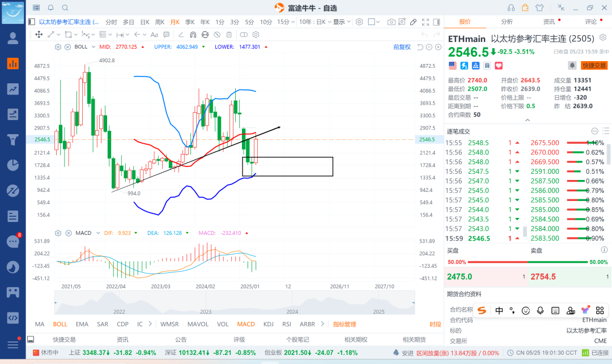Open the user profile icon in sidebar
Screen dimensions: 612x364
point(13,38)
